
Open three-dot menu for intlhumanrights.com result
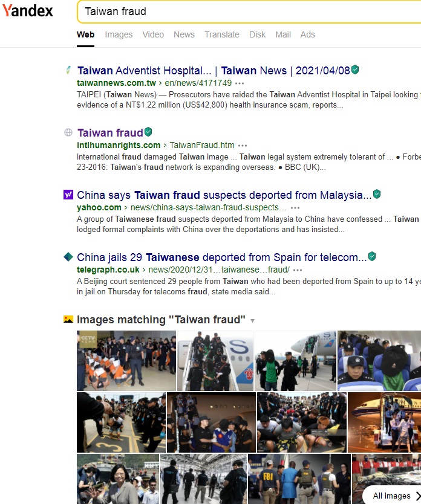(x=243, y=145)
